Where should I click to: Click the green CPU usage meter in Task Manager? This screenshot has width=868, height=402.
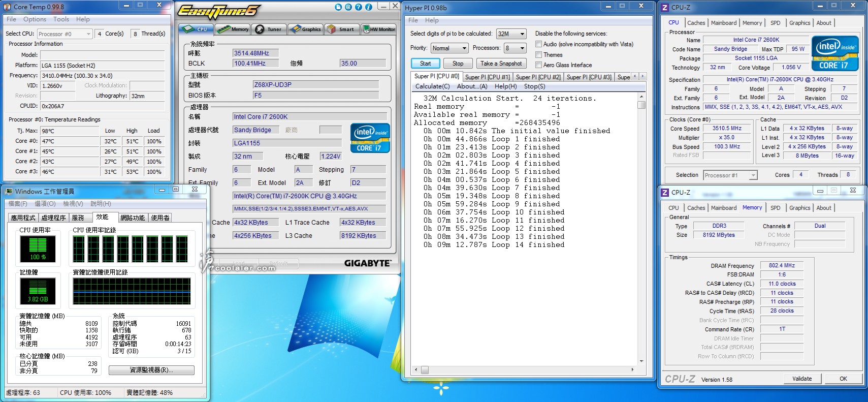38,249
